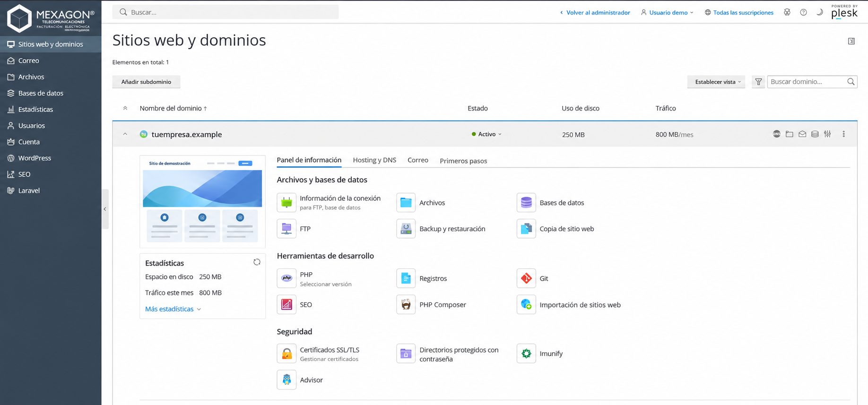Click the database stack icon in domain row
Image resolution: width=868 pixels, height=405 pixels.
pos(815,134)
